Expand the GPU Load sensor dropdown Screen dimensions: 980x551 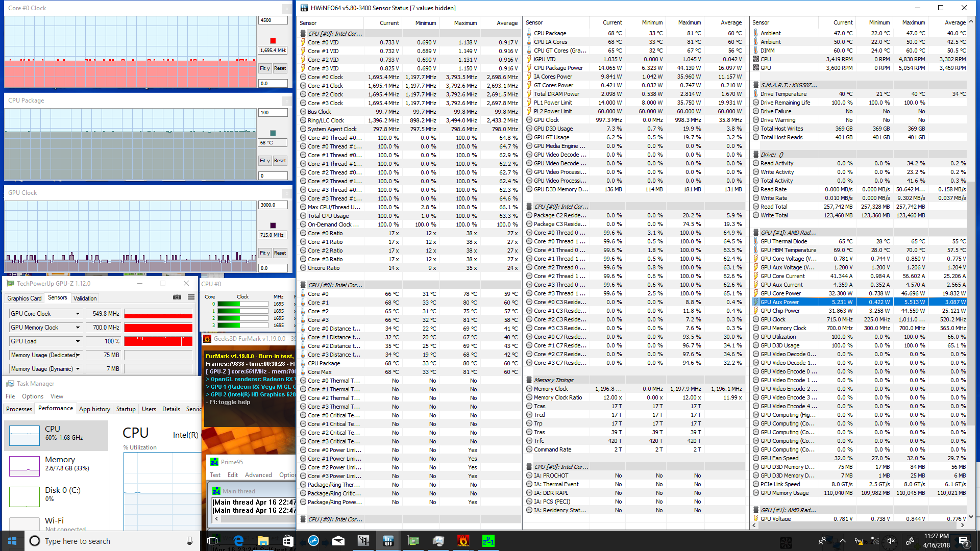tap(78, 341)
